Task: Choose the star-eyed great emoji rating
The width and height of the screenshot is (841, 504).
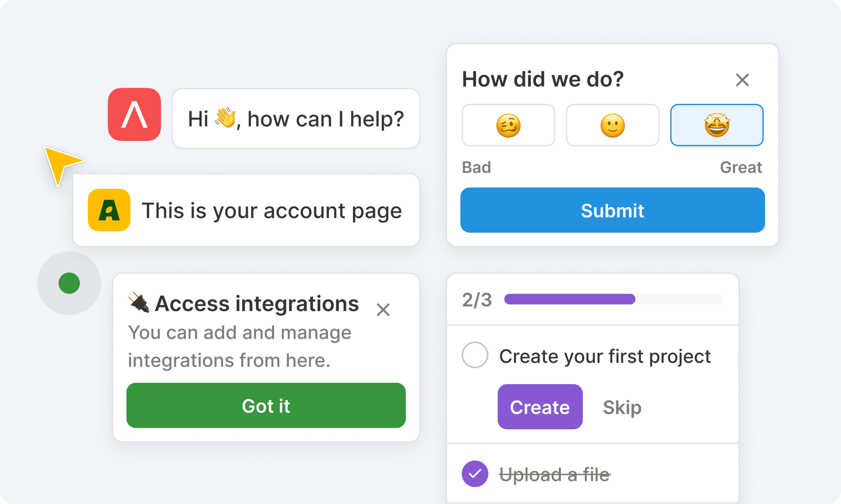Action: (x=716, y=125)
